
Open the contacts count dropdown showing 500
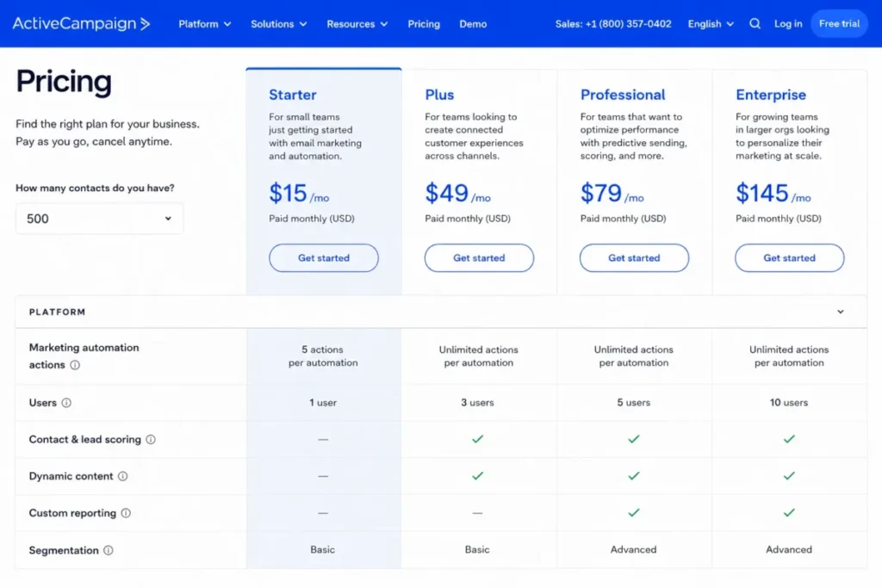coord(99,219)
